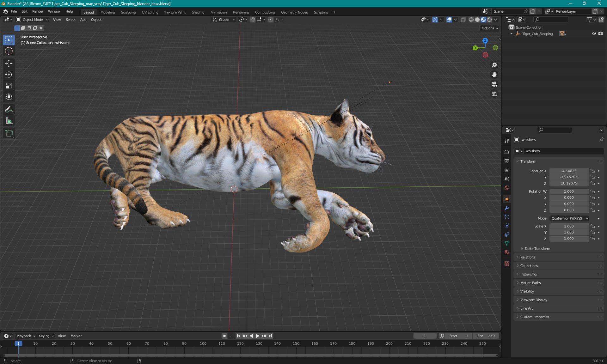Expand the Viewport Display panel

[x=533, y=300]
